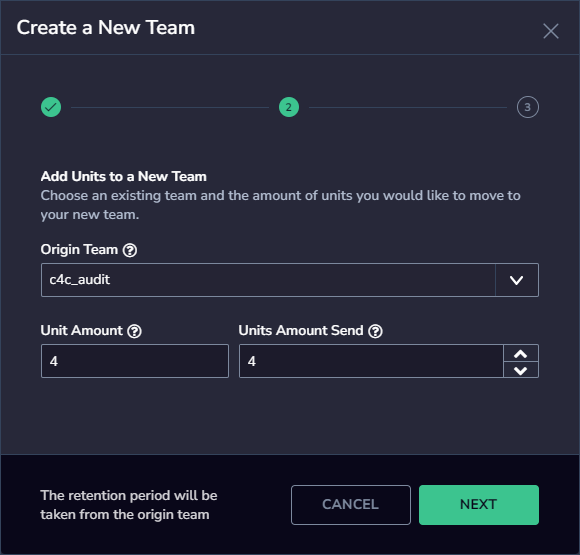The height and width of the screenshot is (555, 580).
Task: Click the Create a New Team title
Action: (x=106, y=28)
